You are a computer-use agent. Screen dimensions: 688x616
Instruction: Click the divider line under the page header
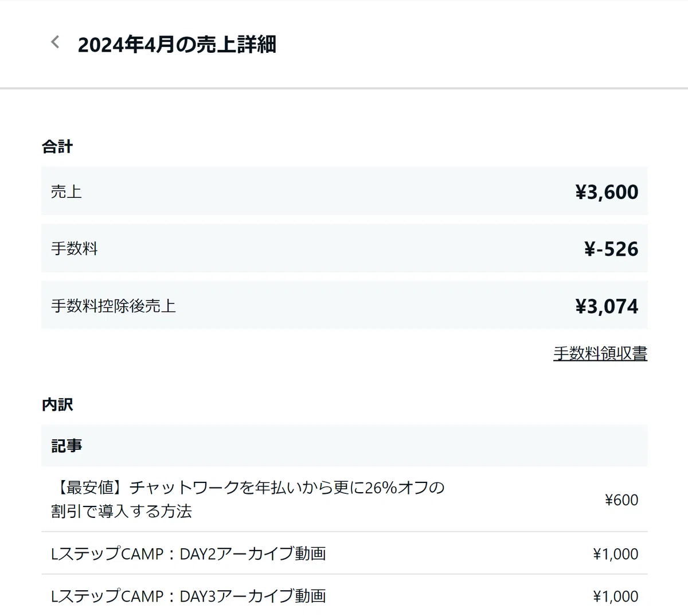[x=344, y=88]
